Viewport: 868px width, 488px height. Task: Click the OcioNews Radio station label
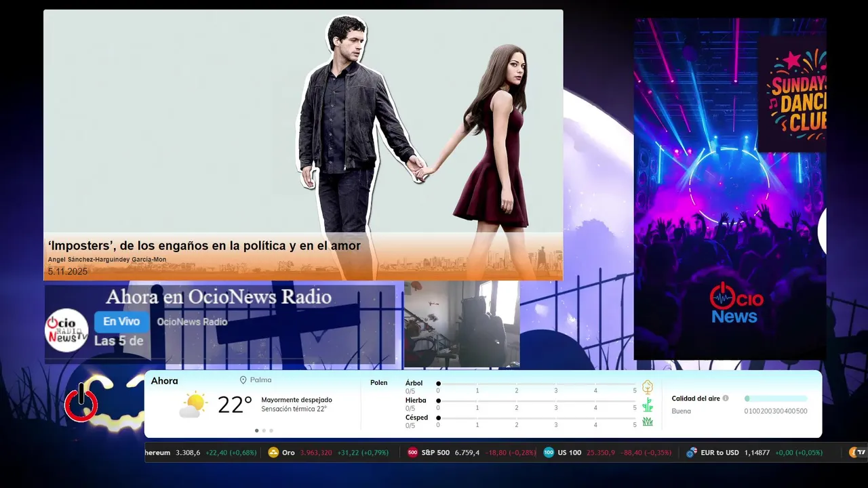192,322
